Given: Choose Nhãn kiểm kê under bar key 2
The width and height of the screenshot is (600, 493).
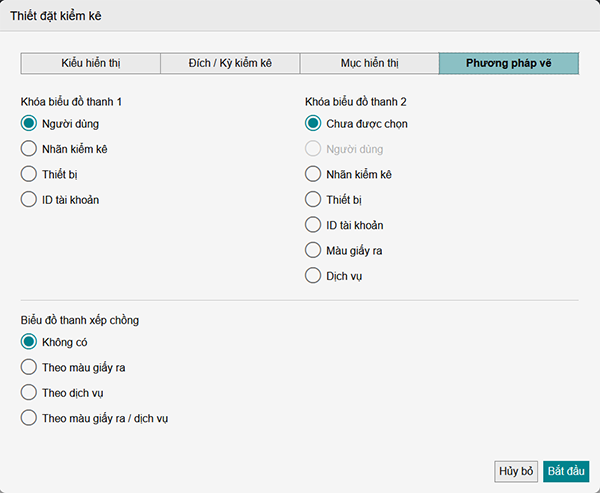Looking at the screenshot, I should point(313,174).
